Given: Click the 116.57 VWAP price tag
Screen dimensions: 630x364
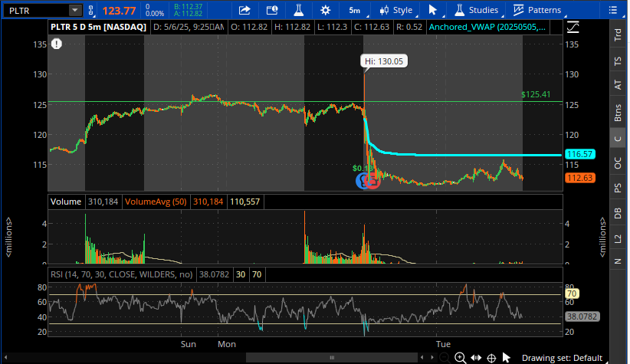Looking at the screenshot, I should tap(579, 154).
